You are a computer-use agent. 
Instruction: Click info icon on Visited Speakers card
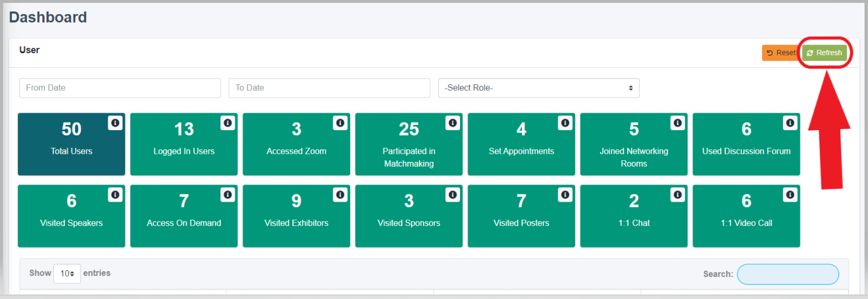(115, 195)
